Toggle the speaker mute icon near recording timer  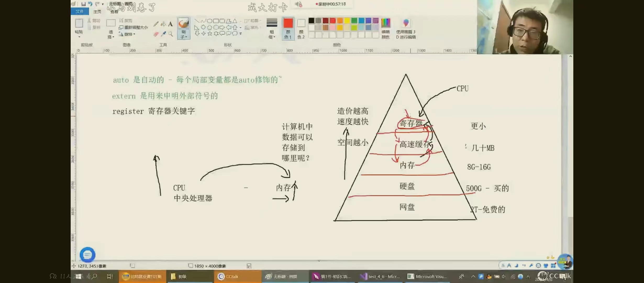(298, 4)
